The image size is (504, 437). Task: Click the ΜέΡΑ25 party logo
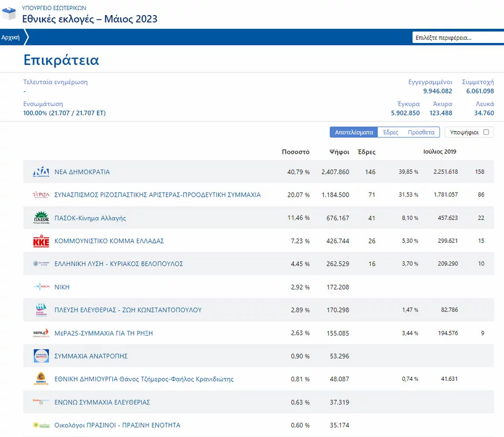[x=41, y=333]
